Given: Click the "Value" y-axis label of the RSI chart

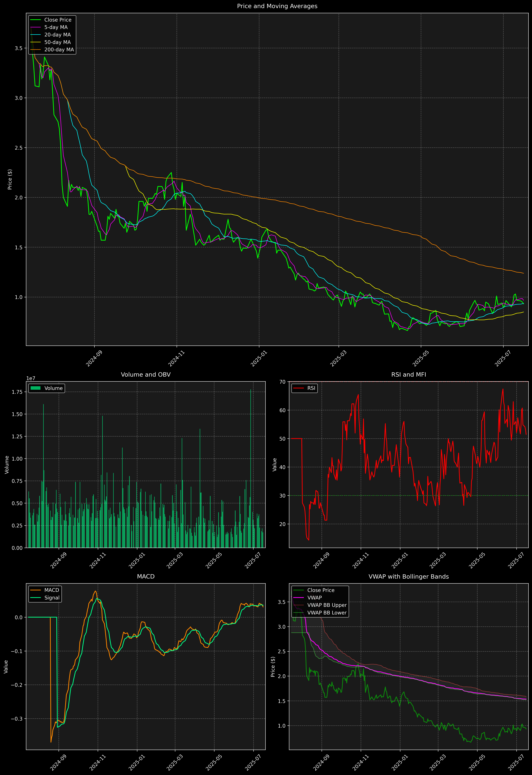Looking at the screenshot, I should point(275,464).
